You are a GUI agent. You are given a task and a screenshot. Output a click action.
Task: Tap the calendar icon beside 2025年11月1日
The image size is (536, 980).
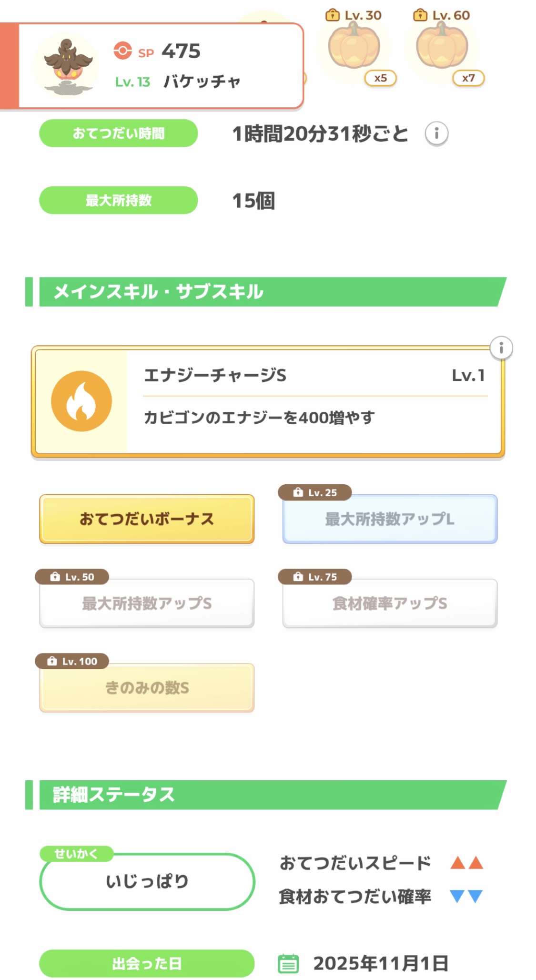[288, 963]
